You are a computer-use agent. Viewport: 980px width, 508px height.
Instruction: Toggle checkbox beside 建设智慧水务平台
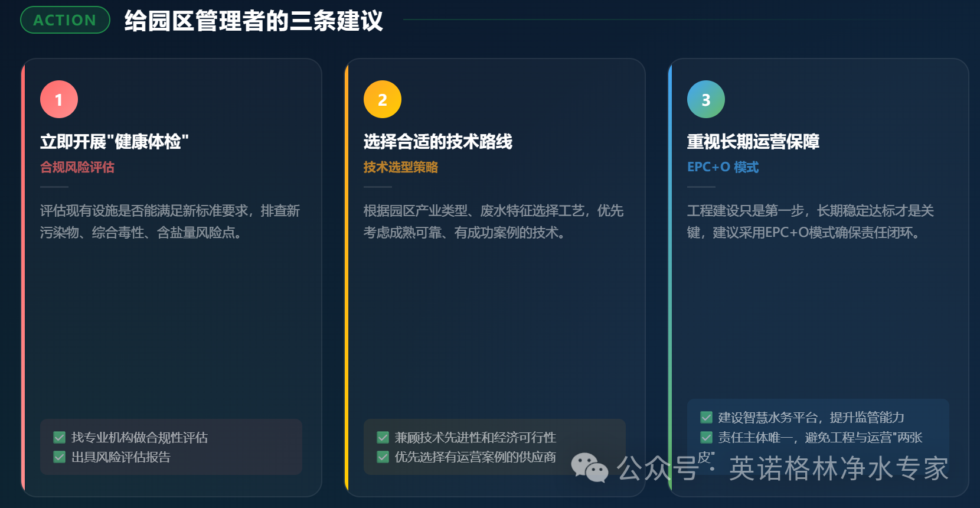coord(706,418)
